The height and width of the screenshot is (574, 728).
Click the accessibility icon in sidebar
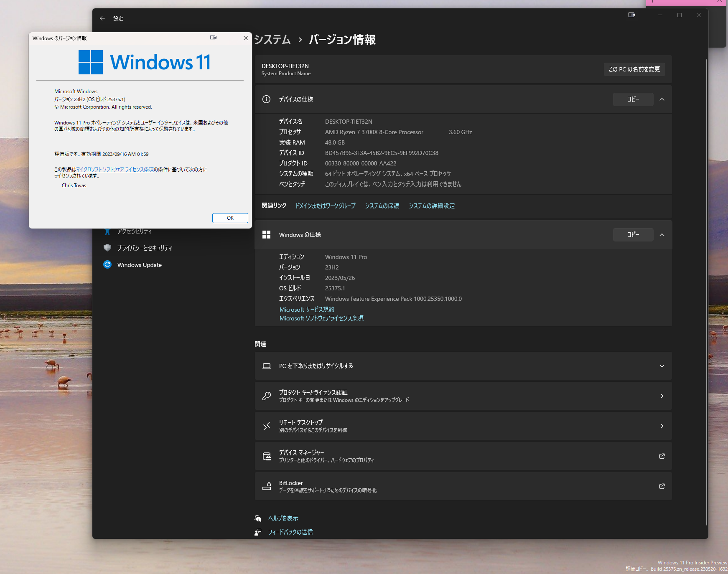click(107, 231)
